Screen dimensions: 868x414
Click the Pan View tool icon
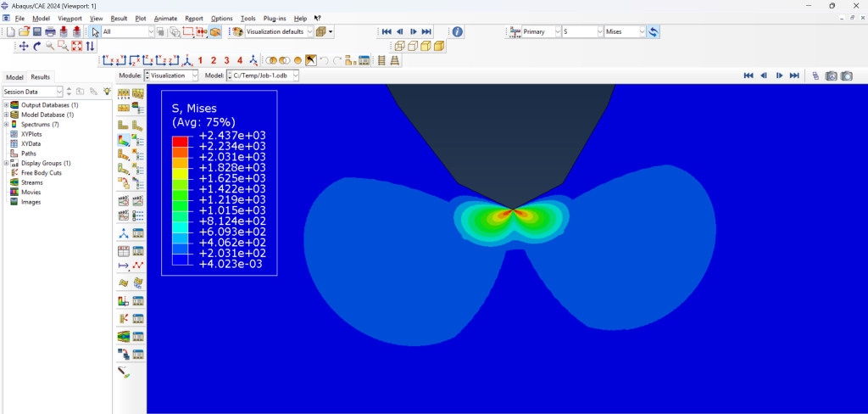24,46
